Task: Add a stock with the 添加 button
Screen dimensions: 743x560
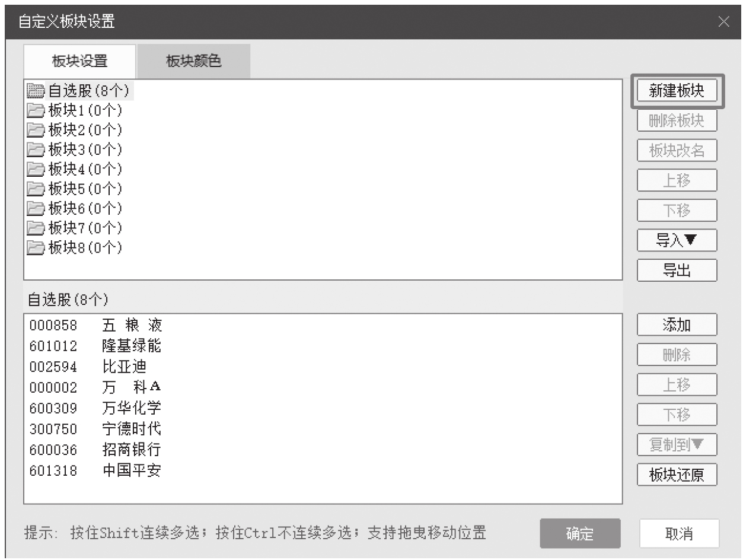Action: click(677, 325)
